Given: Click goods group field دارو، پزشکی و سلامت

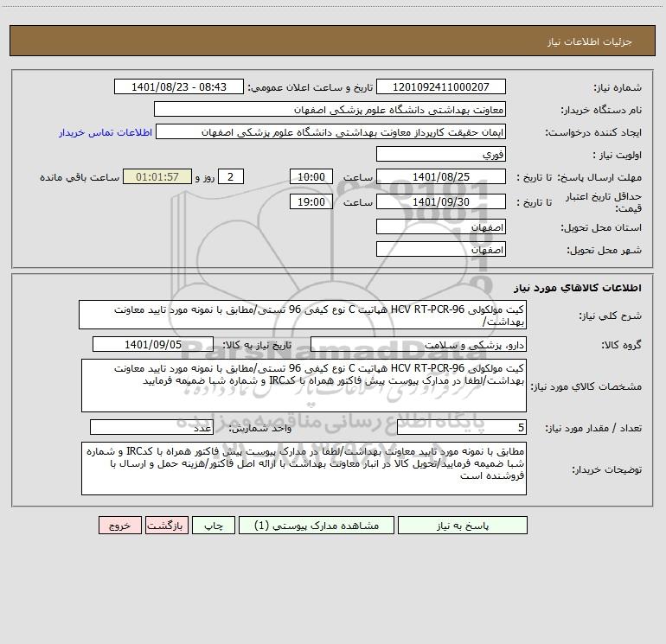Looking at the screenshot, I should [x=419, y=344].
